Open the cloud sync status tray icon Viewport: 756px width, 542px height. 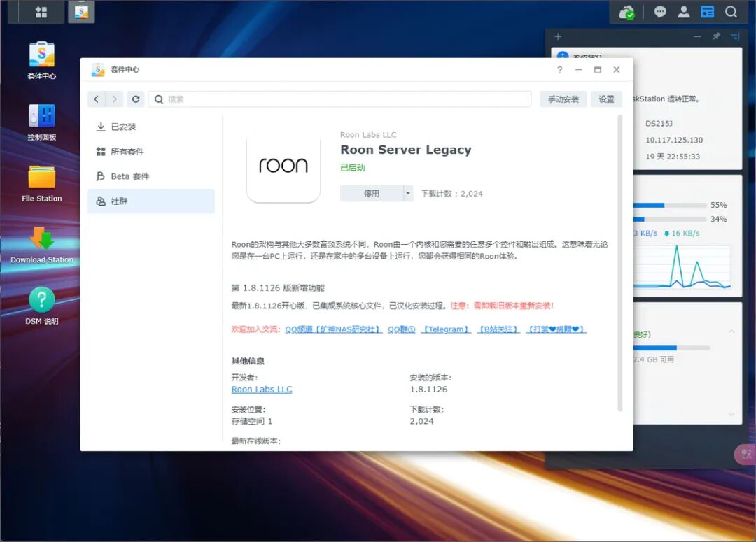click(x=626, y=12)
